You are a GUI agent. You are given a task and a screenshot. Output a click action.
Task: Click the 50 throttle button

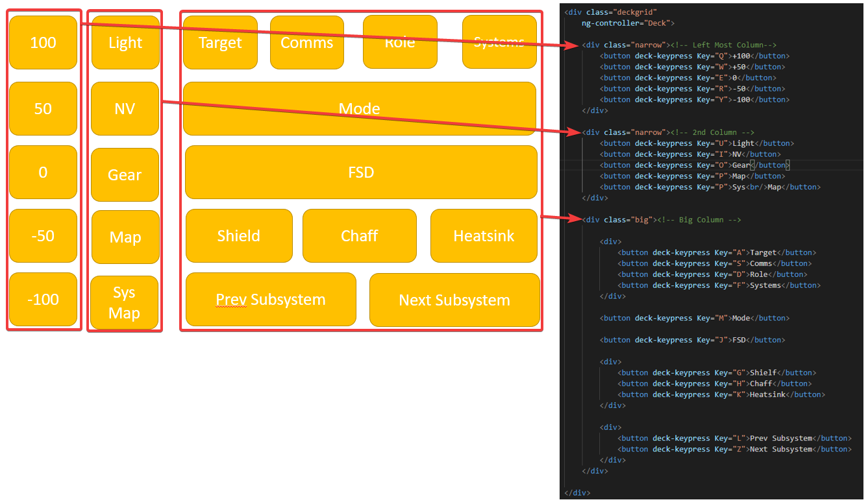[x=43, y=108]
